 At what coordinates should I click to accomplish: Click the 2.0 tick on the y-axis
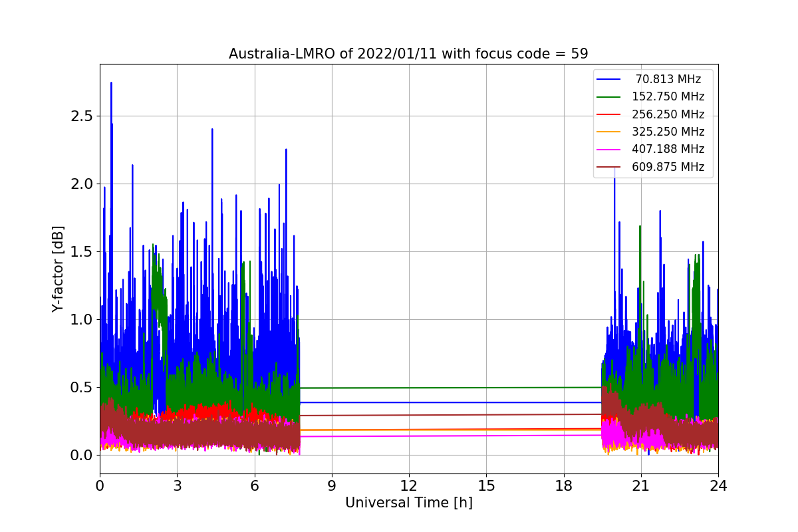(x=81, y=184)
